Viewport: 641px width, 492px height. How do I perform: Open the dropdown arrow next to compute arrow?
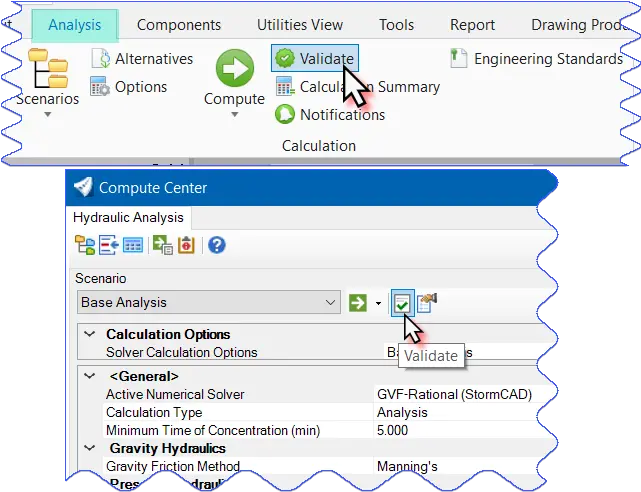(x=379, y=303)
